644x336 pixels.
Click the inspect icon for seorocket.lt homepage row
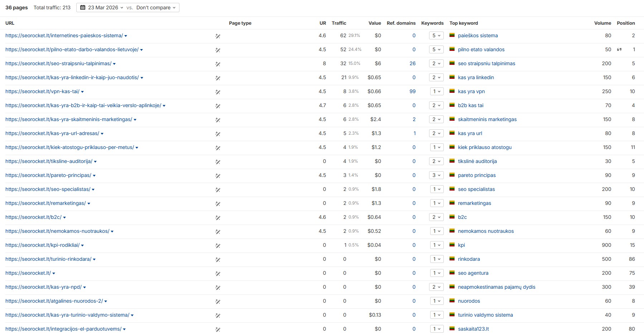pos(217,274)
